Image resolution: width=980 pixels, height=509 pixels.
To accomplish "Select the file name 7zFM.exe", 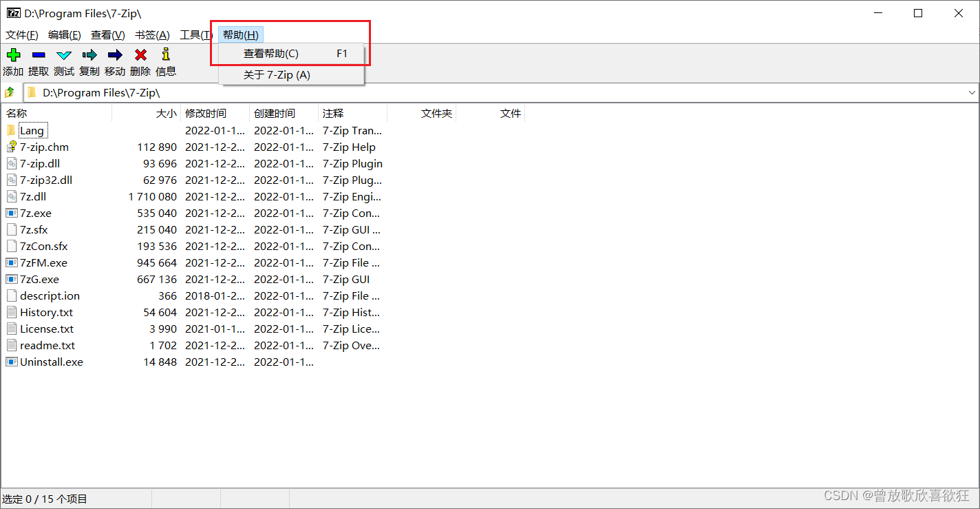I will pos(43,262).
